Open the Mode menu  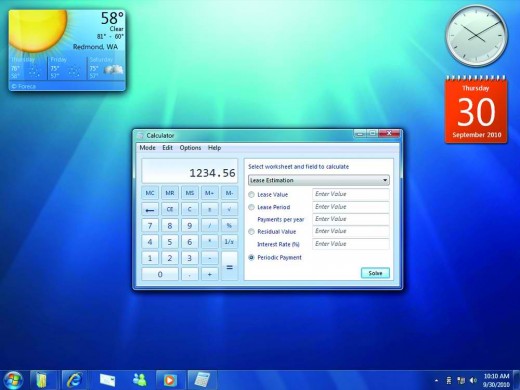[x=147, y=148]
